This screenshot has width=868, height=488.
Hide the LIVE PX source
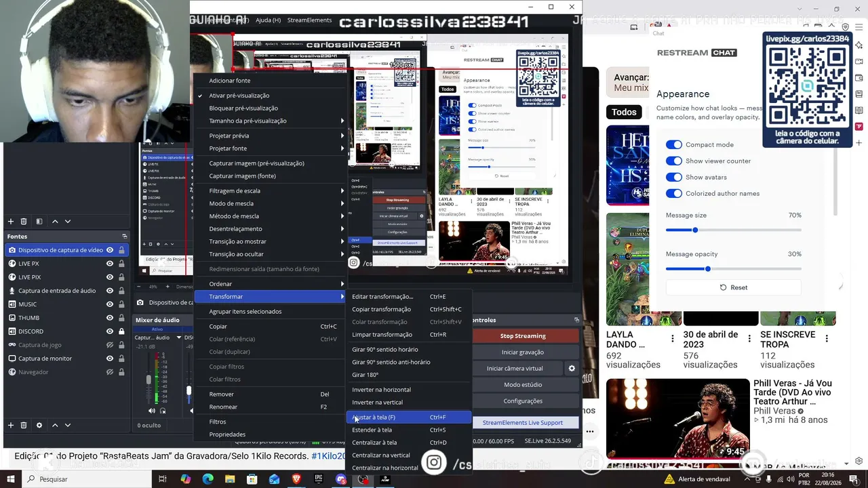[x=110, y=264]
